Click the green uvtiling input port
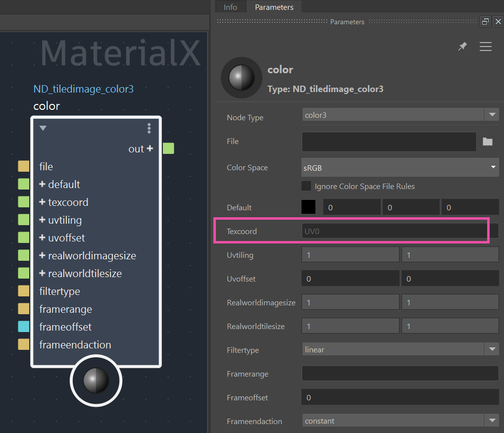This screenshot has height=433, width=504. [x=23, y=220]
